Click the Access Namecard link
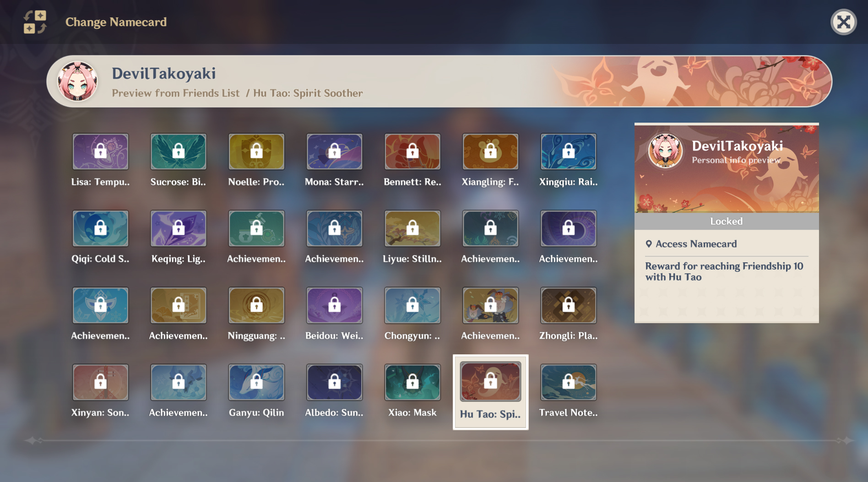 691,244
